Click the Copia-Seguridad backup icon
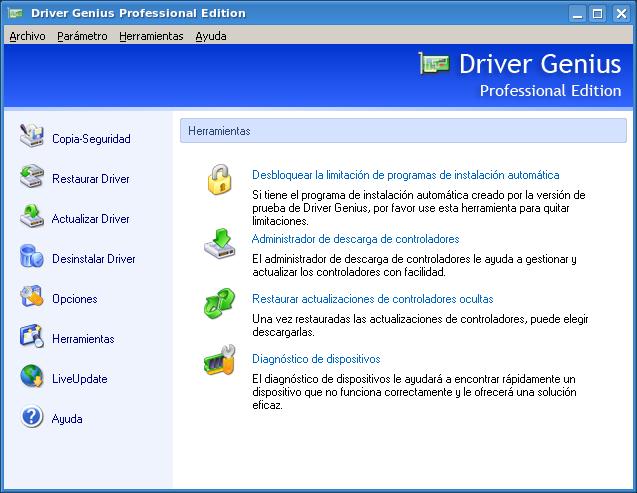 pyautogui.click(x=31, y=136)
